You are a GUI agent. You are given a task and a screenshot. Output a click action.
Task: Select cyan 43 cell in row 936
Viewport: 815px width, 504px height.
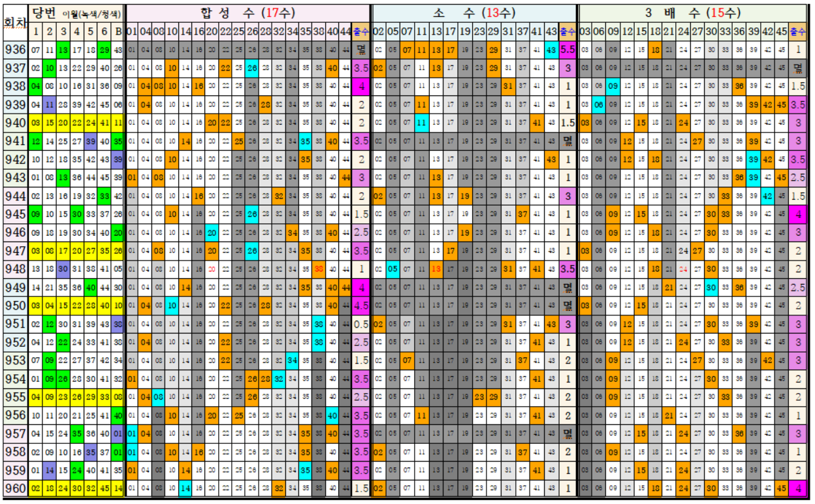551,50
